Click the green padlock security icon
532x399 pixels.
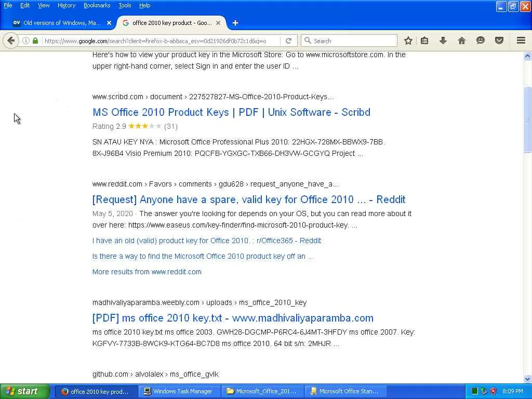pyautogui.click(x=35, y=41)
